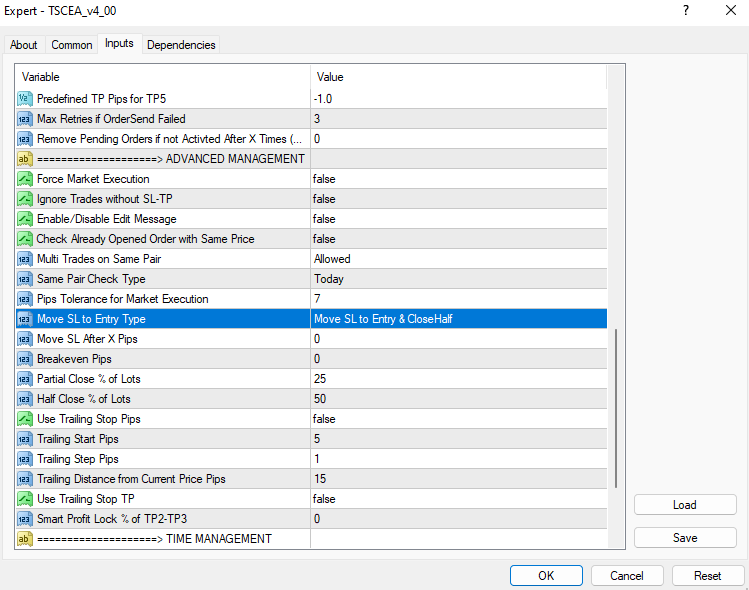749x590 pixels.
Task: Click the Partial Close % of Lots value field
Action: (x=458, y=379)
